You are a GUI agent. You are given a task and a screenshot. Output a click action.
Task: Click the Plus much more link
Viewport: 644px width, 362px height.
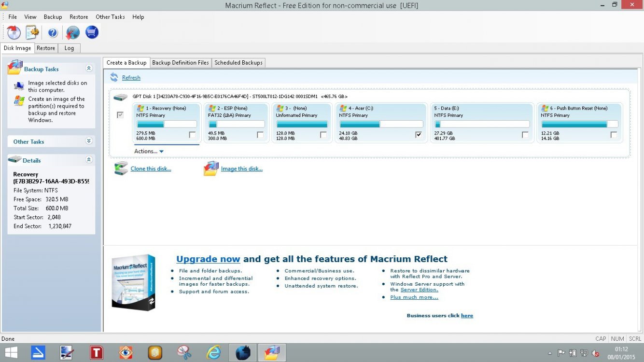click(x=414, y=297)
